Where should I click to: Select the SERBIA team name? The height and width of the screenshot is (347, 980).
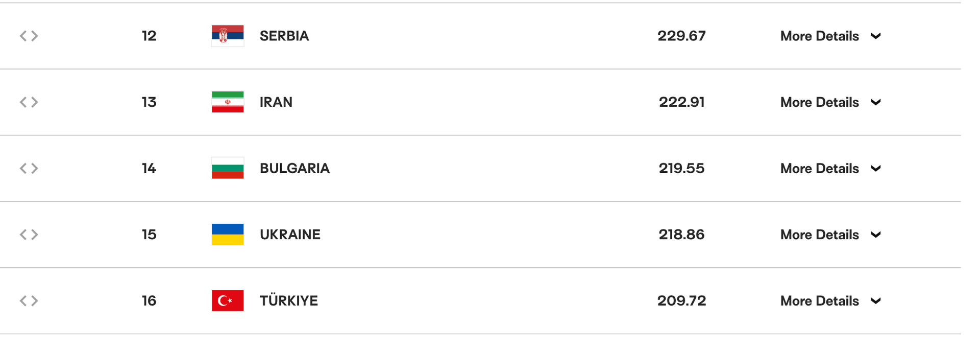pos(284,36)
